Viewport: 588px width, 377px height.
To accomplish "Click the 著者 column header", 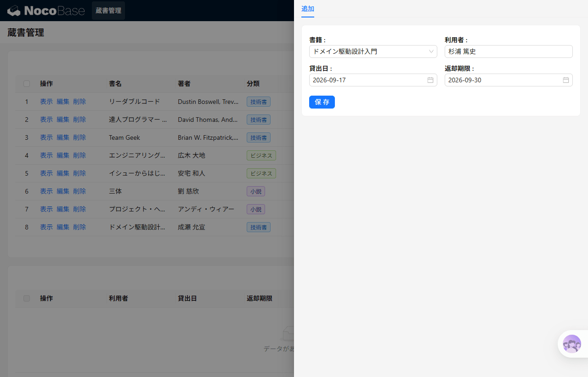I will [x=184, y=84].
